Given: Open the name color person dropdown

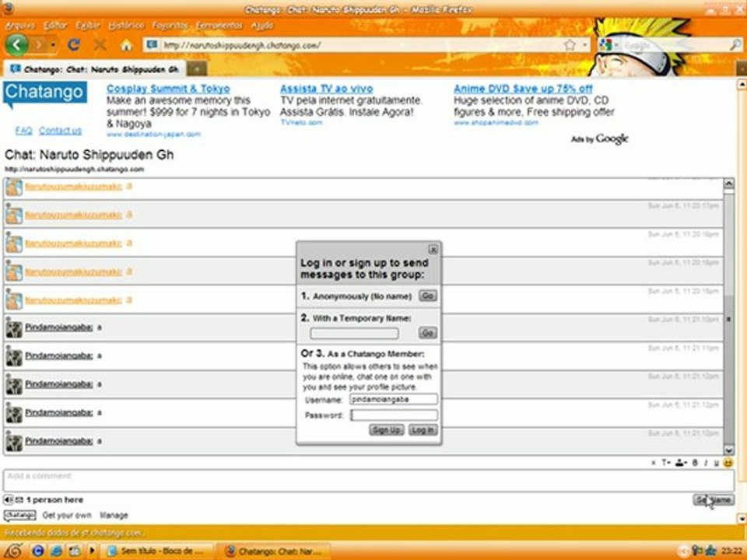Looking at the screenshot, I should click(x=681, y=462).
